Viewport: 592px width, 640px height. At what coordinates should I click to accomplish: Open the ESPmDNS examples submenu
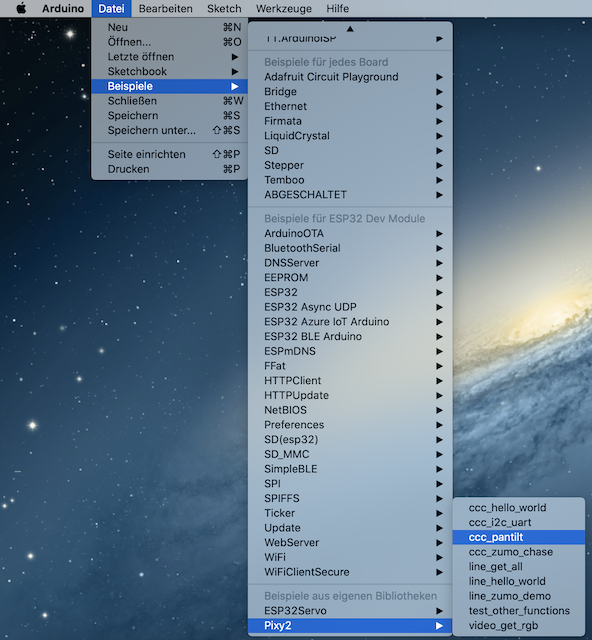350,351
